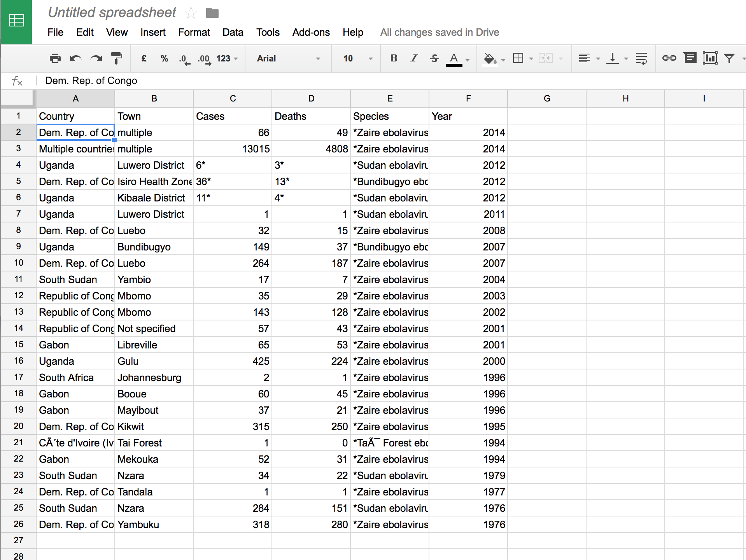The height and width of the screenshot is (560, 746).
Task: Expand the merge cells dropdown arrow
Action: (561, 59)
